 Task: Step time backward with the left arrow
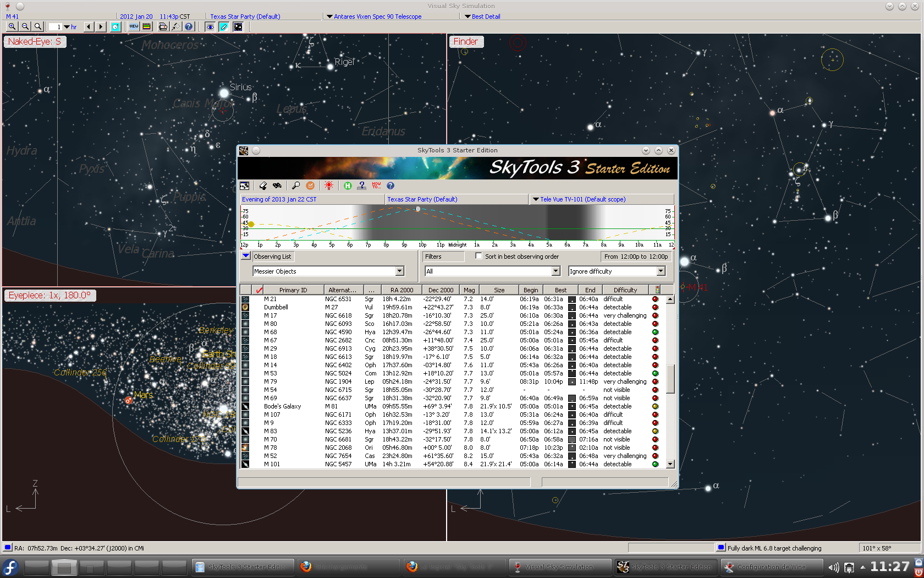pos(89,26)
